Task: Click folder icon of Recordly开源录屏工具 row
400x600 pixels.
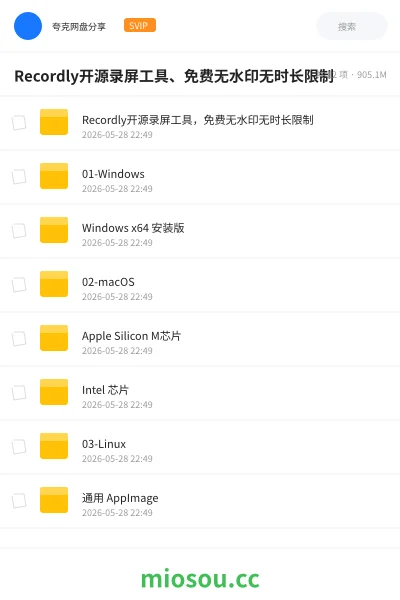Action: [54, 122]
